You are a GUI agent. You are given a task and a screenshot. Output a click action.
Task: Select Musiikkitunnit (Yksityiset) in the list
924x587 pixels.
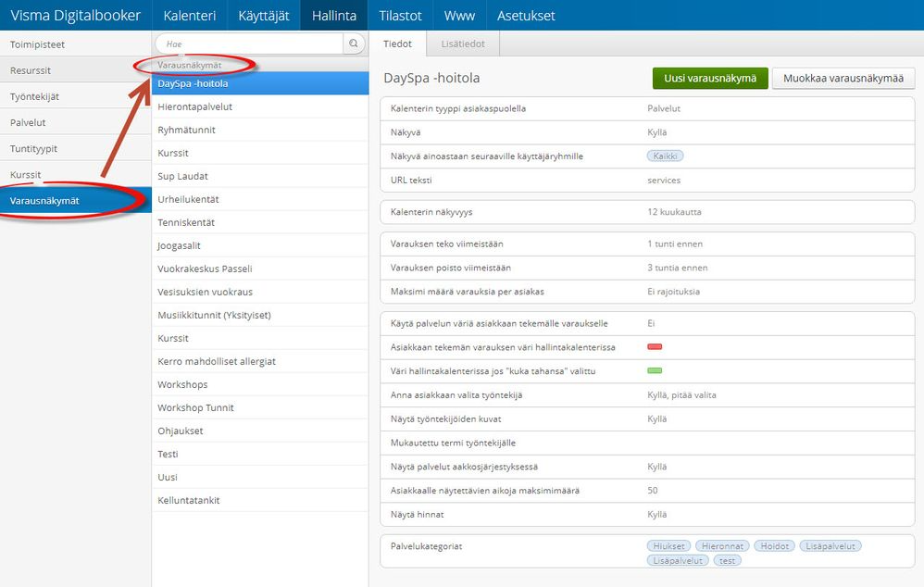[260, 315]
